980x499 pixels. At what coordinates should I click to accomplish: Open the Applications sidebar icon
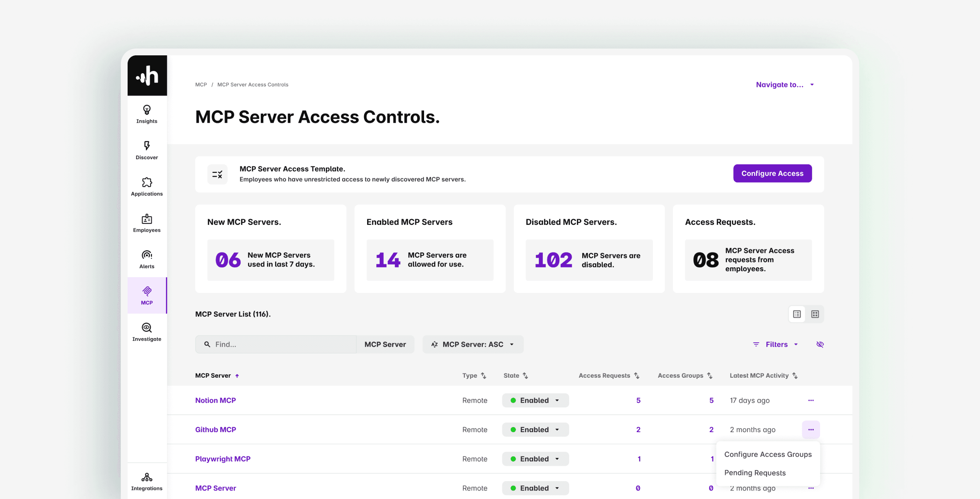(147, 186)
